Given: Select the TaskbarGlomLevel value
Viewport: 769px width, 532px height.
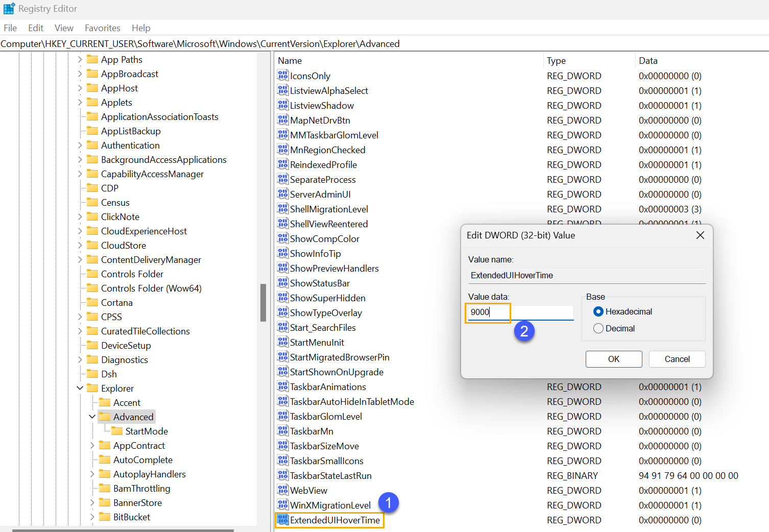Looking at the screenshot, I should point(326,416).
